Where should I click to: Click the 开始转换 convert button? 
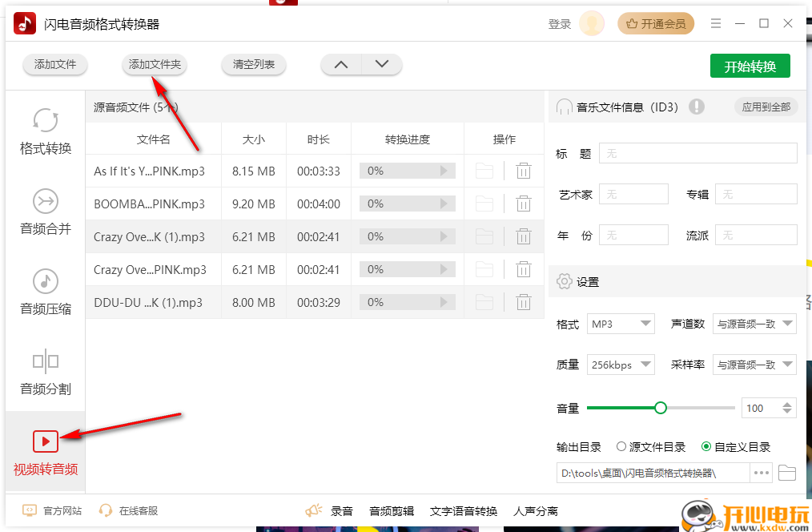point(750,65)
